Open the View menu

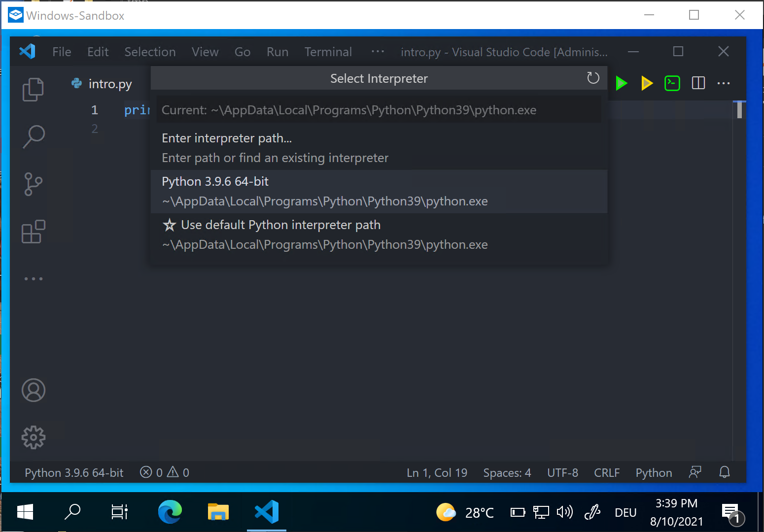click(205, 52)
